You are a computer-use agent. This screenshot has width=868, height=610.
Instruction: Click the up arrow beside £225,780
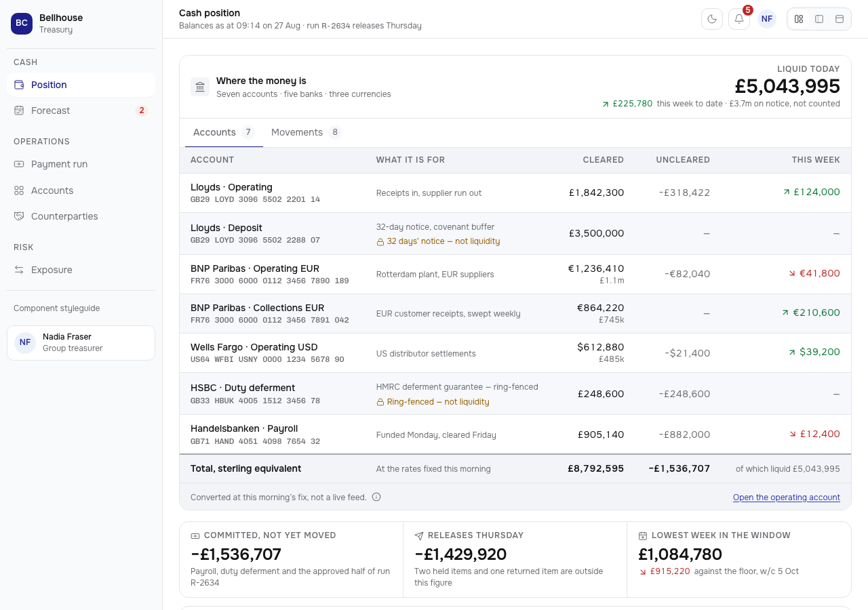coord(606,104)
